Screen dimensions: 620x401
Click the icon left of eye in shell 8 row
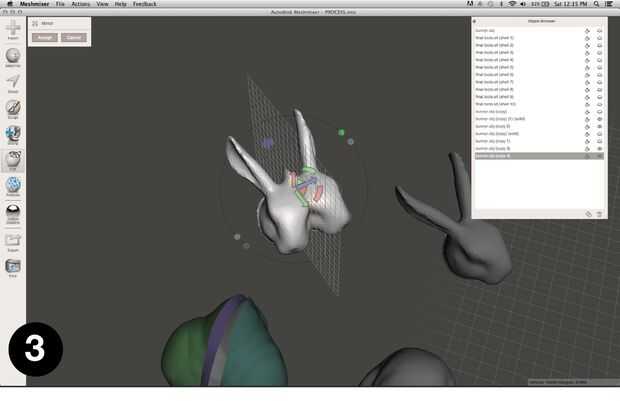point(587,90)
